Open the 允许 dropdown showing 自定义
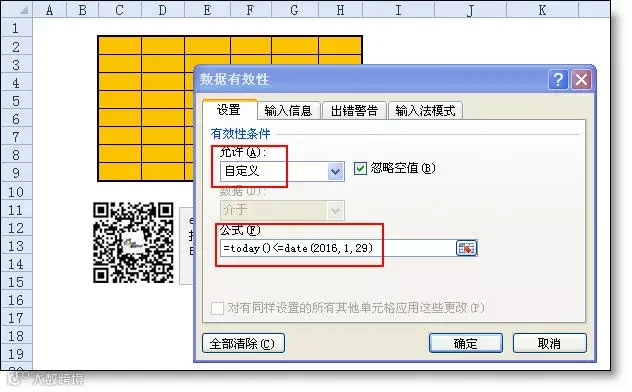The height and width of the screenshot is (392, 632). (282, 171)
